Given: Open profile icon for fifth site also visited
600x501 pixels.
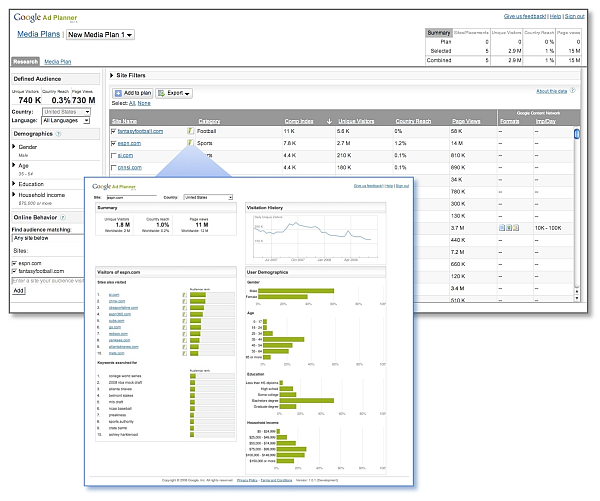Looking at the screenshot, I should tap(184, 321).
